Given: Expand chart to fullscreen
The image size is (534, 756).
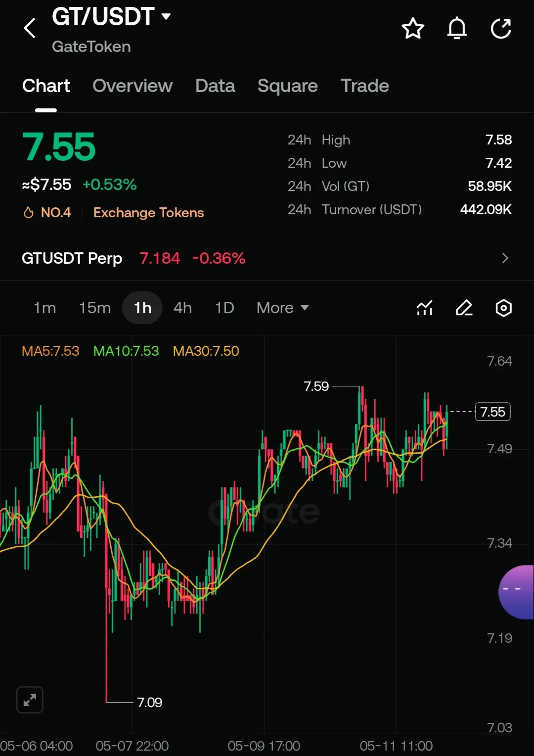Looking at the screenshot, I should [30, 700].
